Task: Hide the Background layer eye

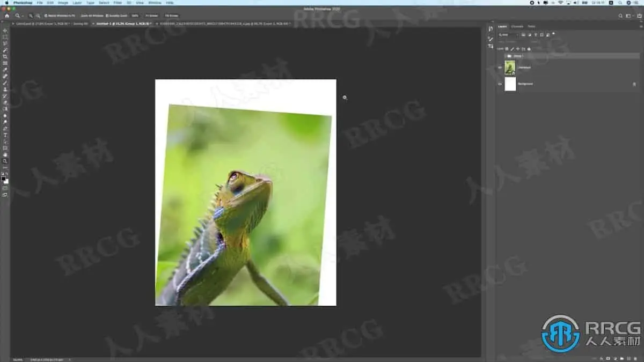Action: tap(500, 84)
